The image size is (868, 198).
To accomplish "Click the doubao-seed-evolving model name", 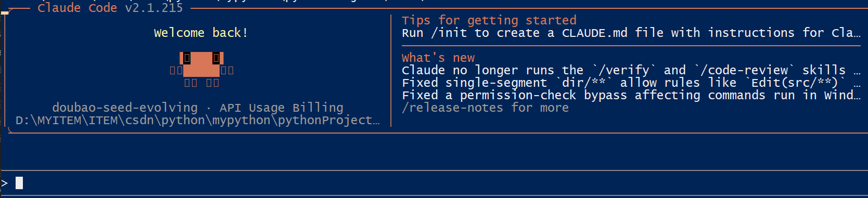I will click(x=125, y=108).
